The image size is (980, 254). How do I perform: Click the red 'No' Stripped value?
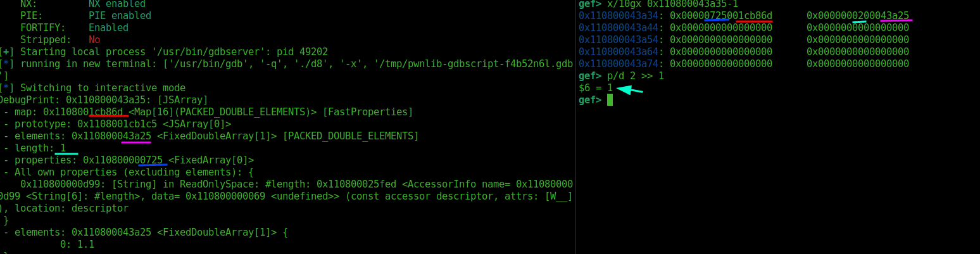pos(94,40)
